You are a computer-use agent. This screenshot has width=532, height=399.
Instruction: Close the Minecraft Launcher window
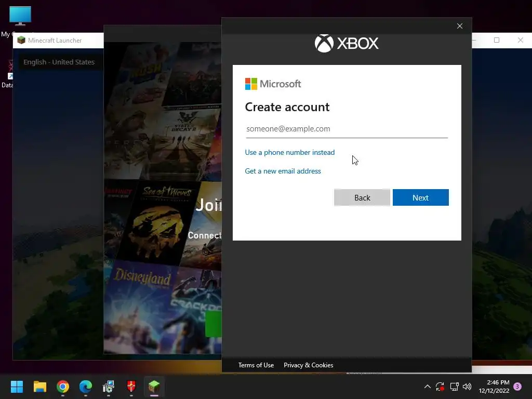(x=520, y=41)
